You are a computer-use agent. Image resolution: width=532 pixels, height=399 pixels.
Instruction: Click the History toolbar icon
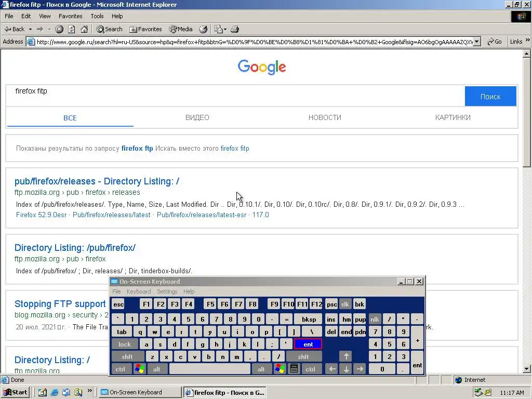click(x=203, y=29)
